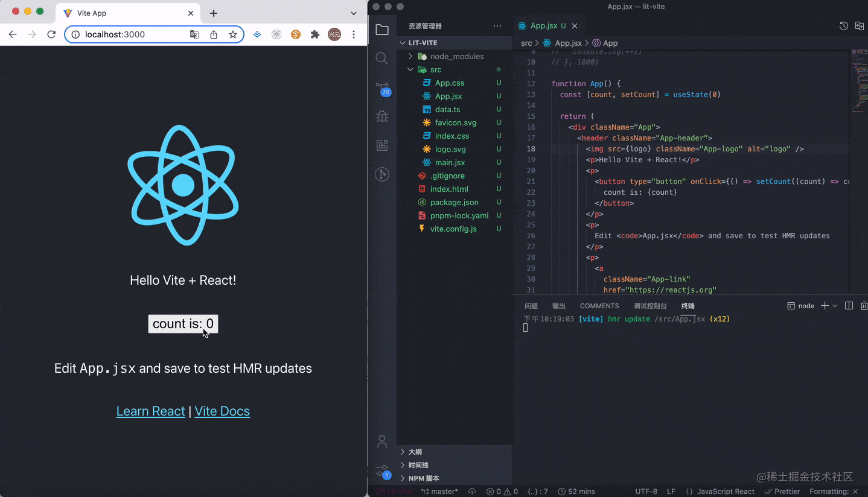Image resolution: width=868 pixels, height=497 pixels.
Task: Expand the NPM 脚本 section
Action: point(424,478)
